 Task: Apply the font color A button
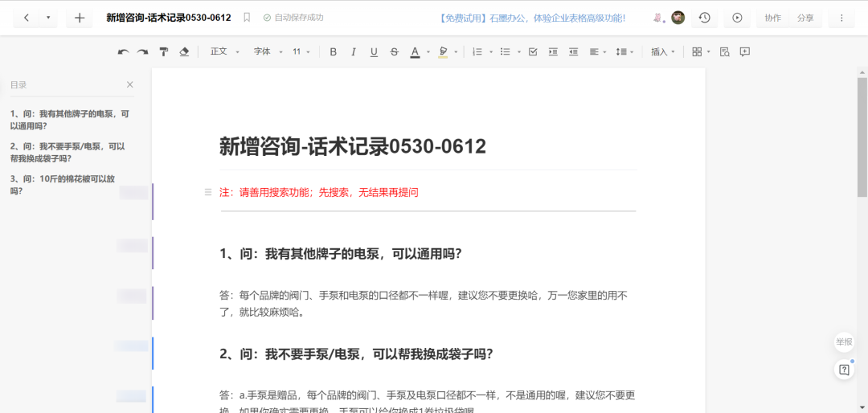tap(416, 52)
